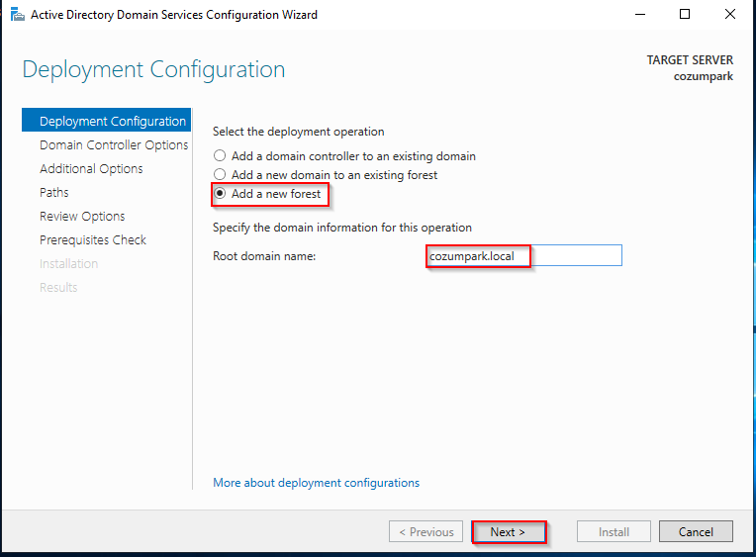Click the Root domain name text field
This screenshot has height=557, width=756.
(524, 255)
